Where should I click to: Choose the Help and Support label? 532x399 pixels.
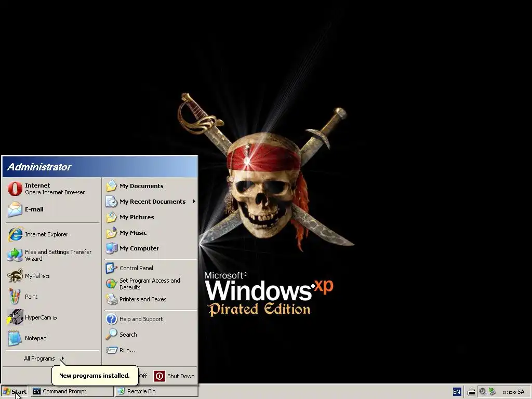point(141,319)
